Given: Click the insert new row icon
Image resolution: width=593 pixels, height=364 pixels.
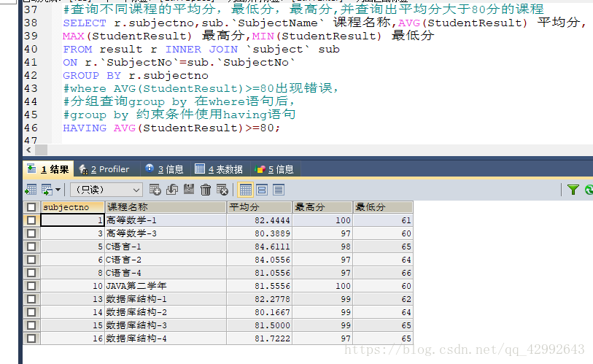Looking at the screenshot, I should pyautogui.click(x=155, y=190).
